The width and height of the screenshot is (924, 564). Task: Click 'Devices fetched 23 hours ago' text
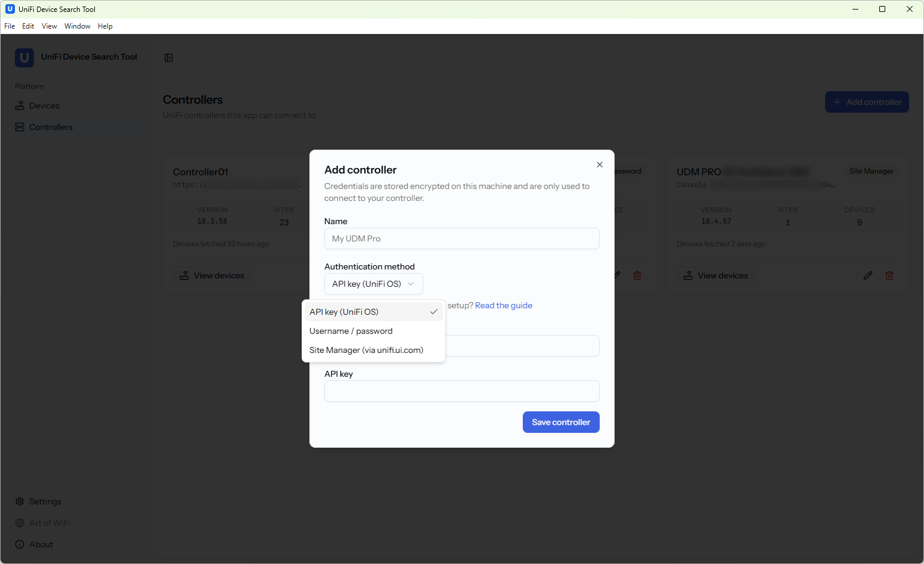click(x=221, y=244)
